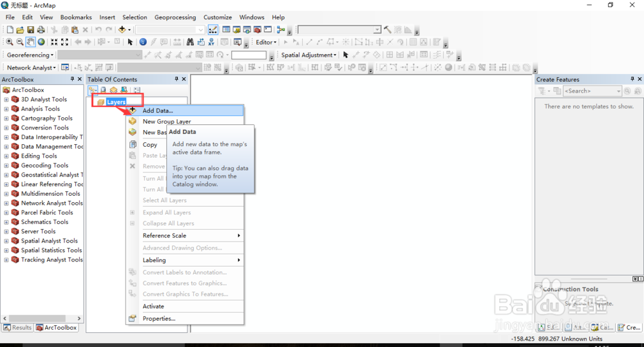Expand 3D Analyst Tools toolbox
This screenshot has height=347, width=644.
[x=6, y=99]
